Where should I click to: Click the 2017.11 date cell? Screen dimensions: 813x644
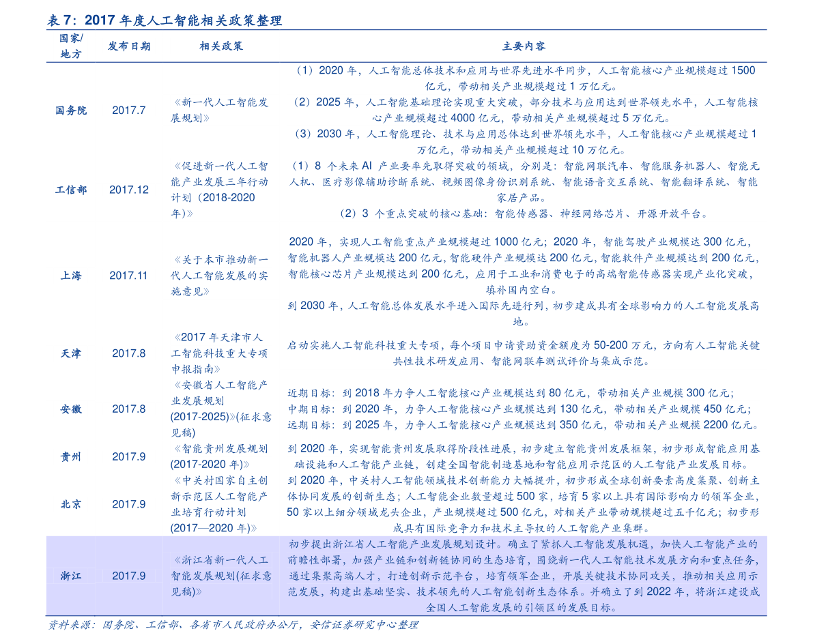coord(129,276)
